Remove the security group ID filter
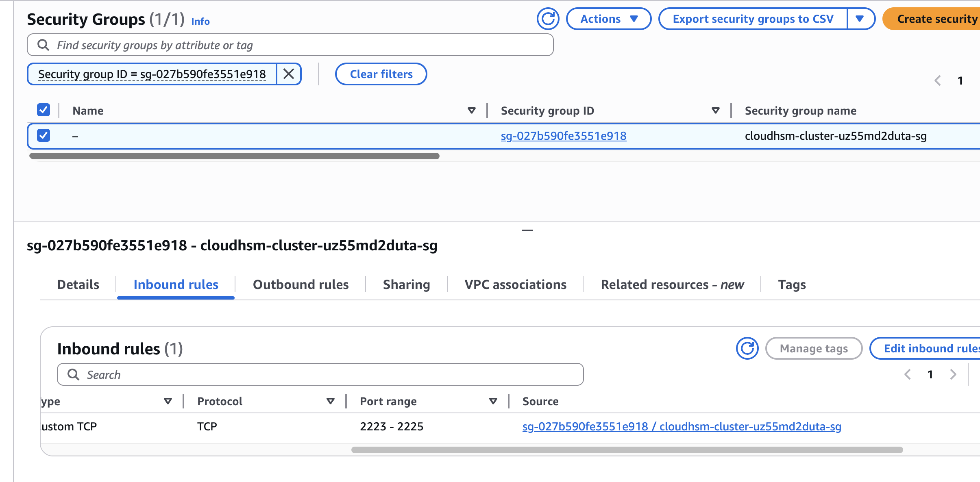Image resolution: width=980 pixels, height=482 pixels. click(289, 74)
